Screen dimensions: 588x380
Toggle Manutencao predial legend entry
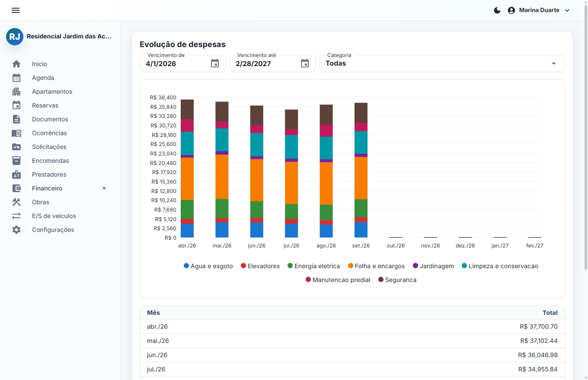click(x=338, y=280)
